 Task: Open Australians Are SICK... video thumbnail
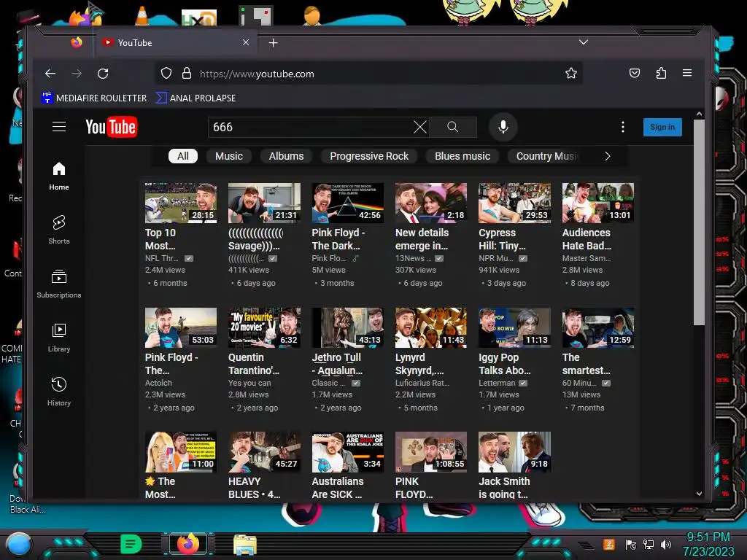(348, 452)
